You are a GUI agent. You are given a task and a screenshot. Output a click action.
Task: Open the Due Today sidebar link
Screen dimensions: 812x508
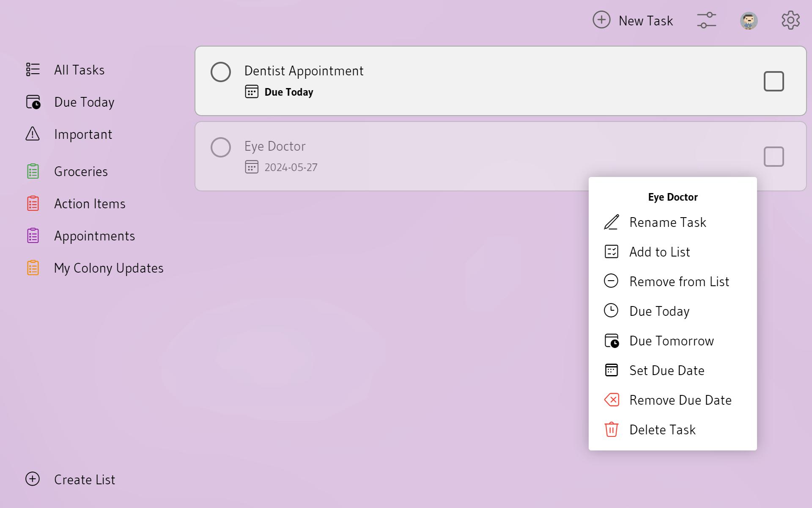[x=84, y=102]
